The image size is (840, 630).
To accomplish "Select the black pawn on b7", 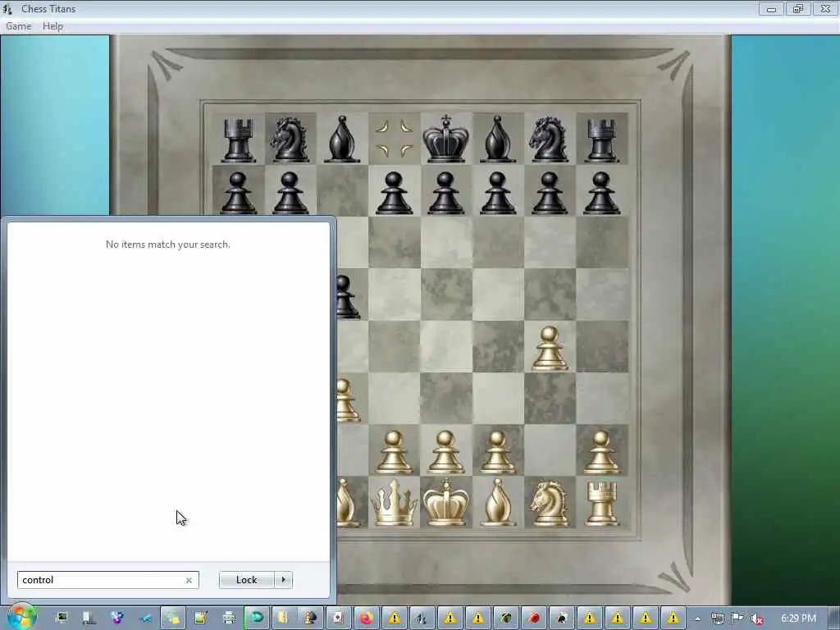I will pyautogui.click(x=290, y=193).
